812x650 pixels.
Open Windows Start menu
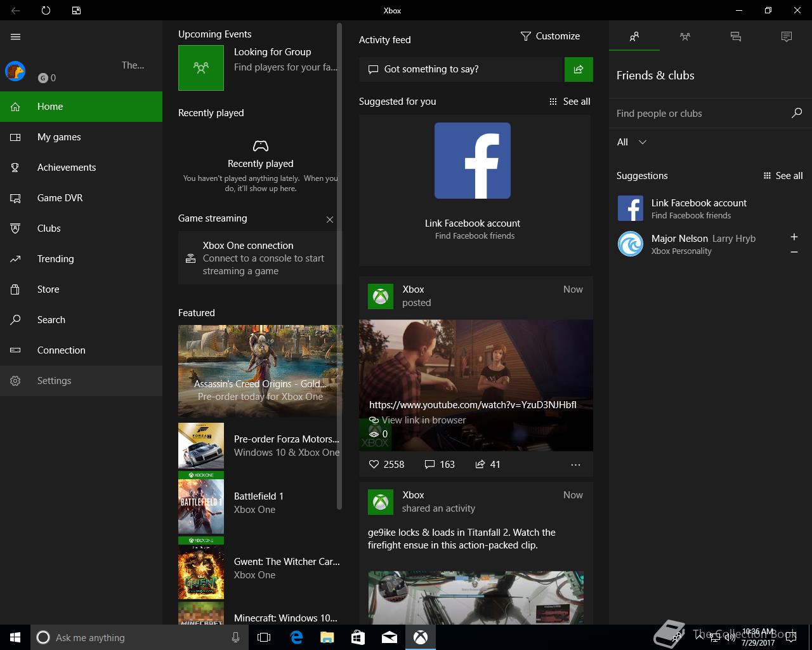click(x=15, y=637)
